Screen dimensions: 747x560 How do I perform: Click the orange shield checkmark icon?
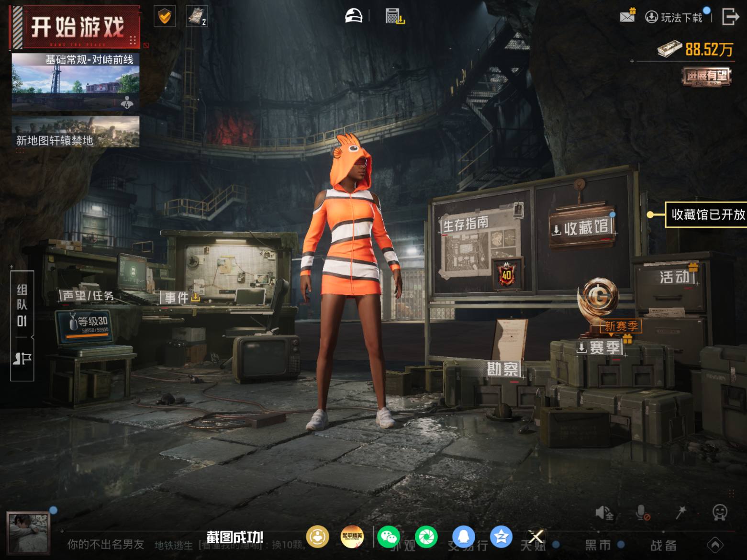click(x=165, y=17)
